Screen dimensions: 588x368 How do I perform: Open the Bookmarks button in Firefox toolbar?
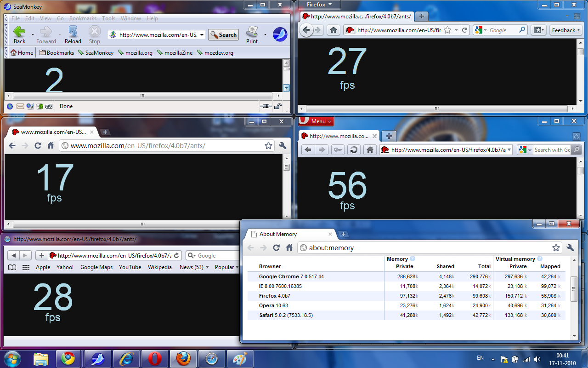[x=538, y=30]
